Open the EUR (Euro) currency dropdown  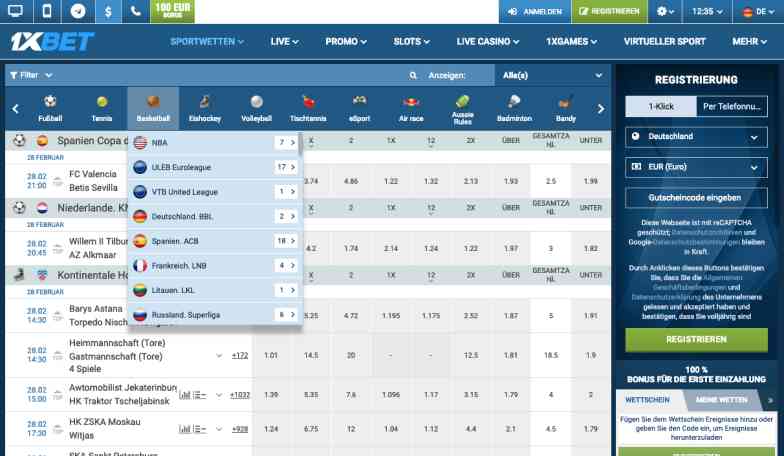coord(696,167)
